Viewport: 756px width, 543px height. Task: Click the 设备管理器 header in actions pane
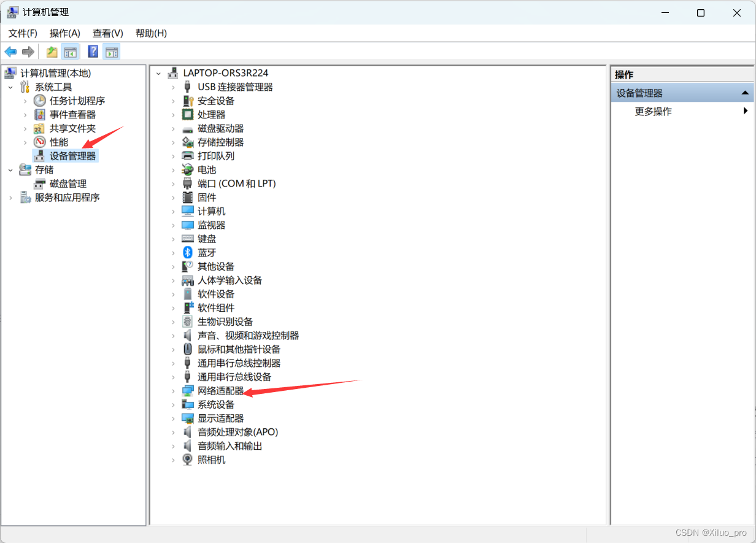pos(682,93)
